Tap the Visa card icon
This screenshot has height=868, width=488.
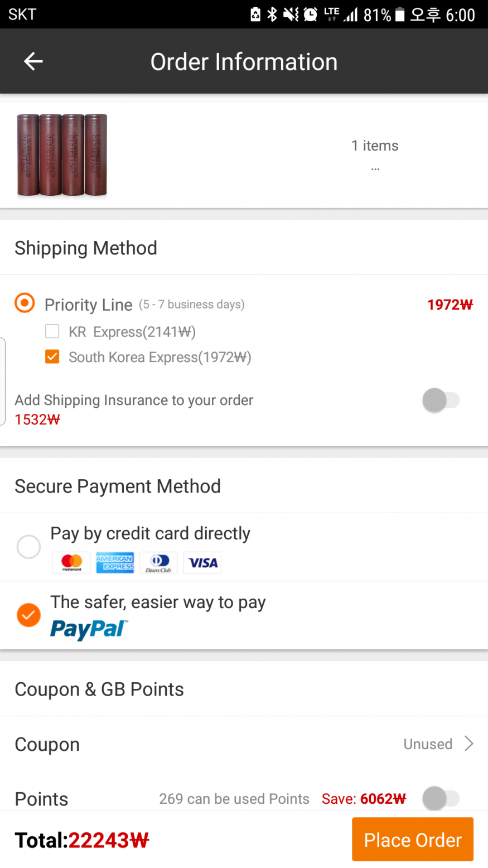tap(202, 563)
